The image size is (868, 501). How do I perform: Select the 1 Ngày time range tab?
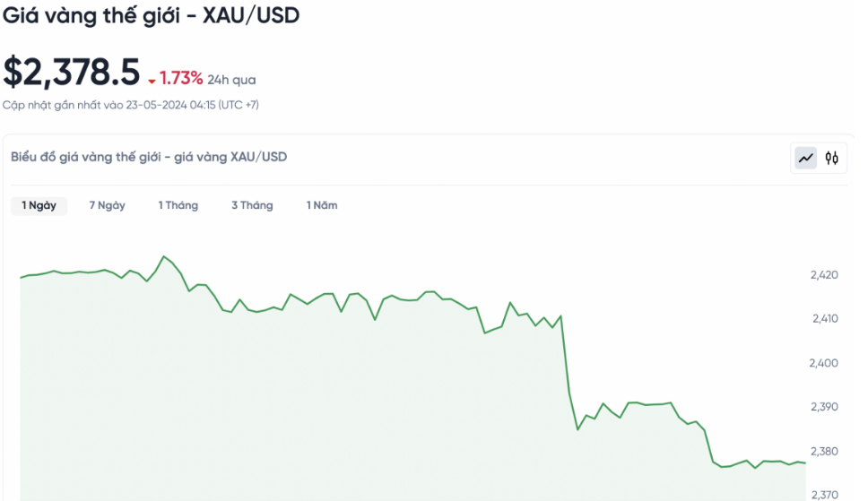coord(39,205)
